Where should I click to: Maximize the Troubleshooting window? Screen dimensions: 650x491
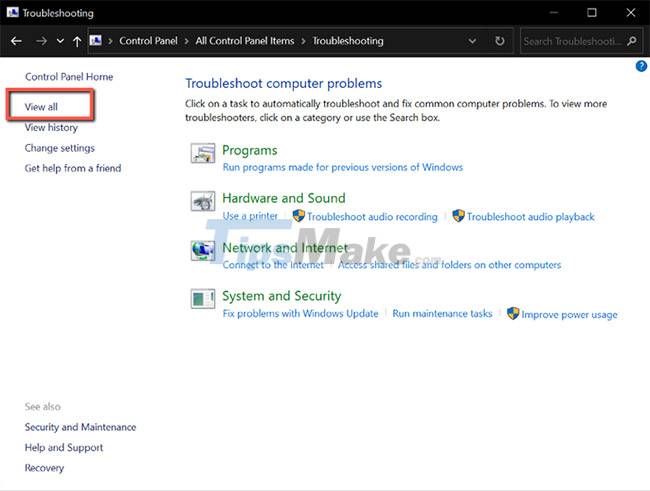pos(592,12)
